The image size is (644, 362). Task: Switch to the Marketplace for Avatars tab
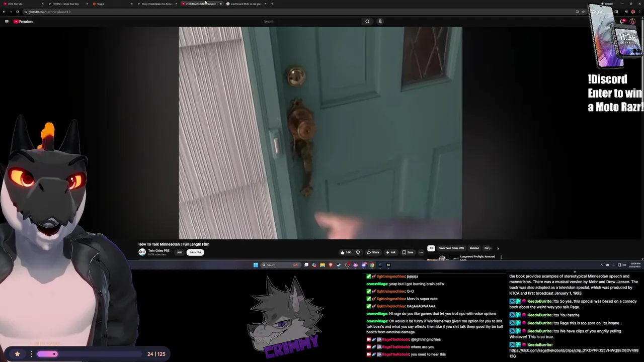point(156,4)
